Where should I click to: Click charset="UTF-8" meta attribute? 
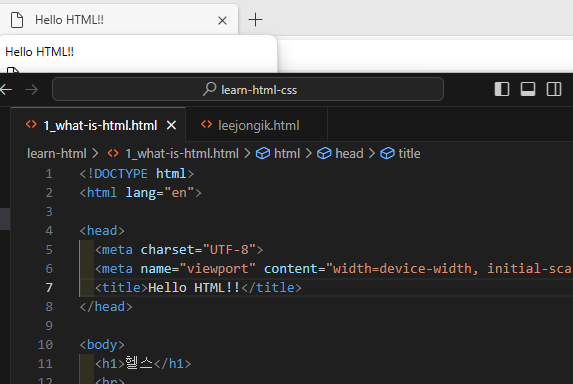coord(198,250)
